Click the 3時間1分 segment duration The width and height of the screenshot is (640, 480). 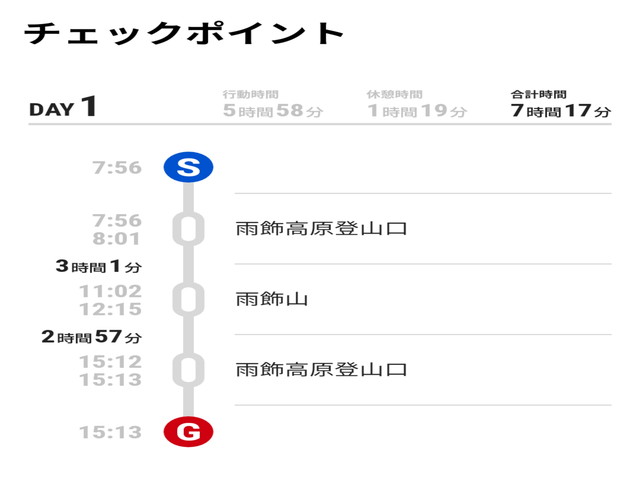(99, 266)
